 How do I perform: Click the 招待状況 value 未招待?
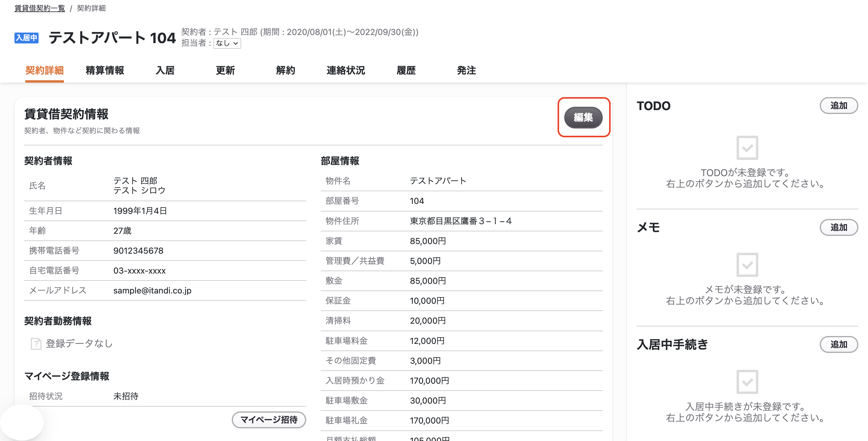(126, 396)
